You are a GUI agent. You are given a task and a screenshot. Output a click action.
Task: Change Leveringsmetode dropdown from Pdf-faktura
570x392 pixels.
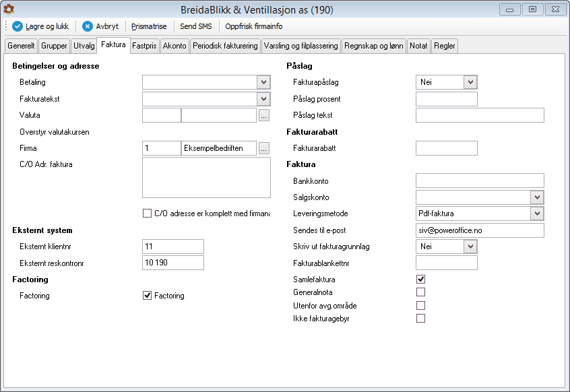[x=537, y=214]
